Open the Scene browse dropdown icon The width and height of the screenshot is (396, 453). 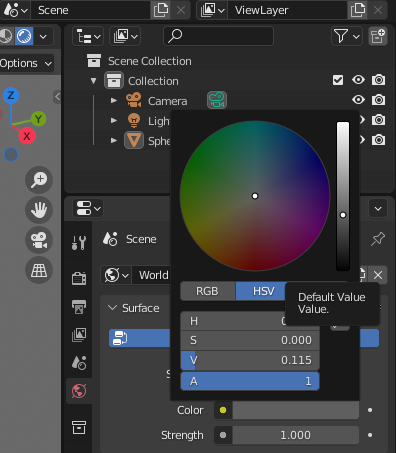pos(15,10)
